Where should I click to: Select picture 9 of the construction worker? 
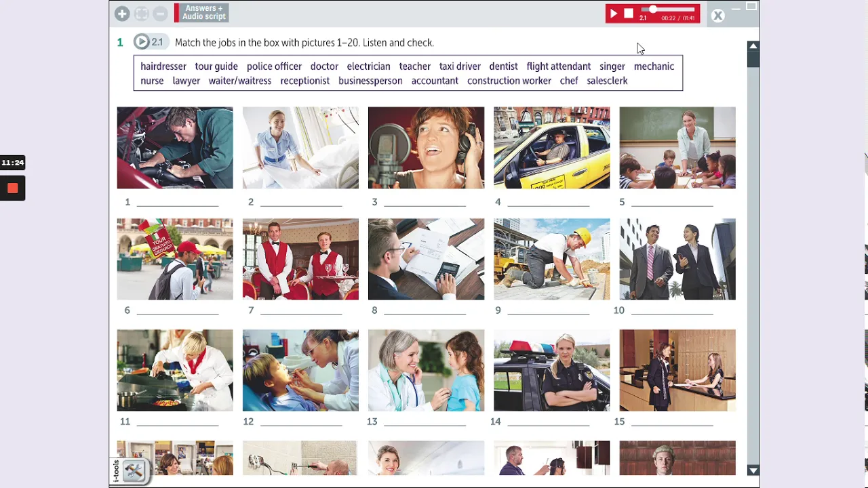point(552,259)
